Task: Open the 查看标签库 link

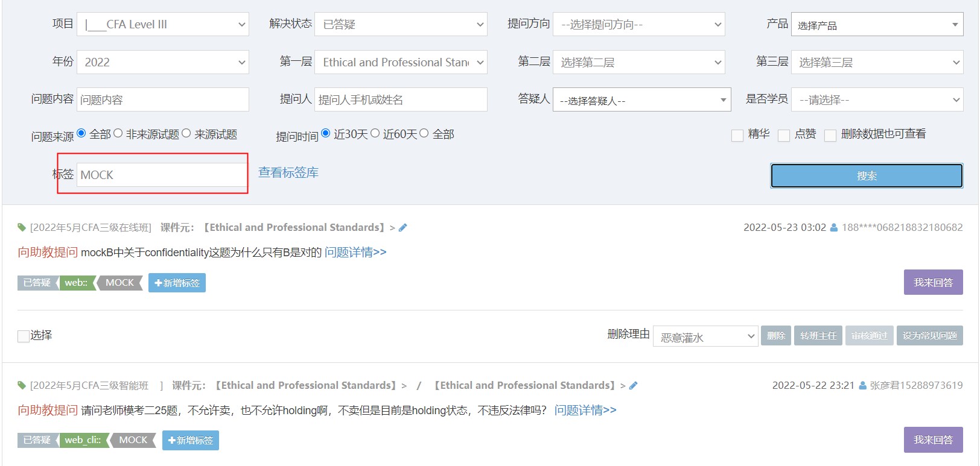Action: [288, 173]
